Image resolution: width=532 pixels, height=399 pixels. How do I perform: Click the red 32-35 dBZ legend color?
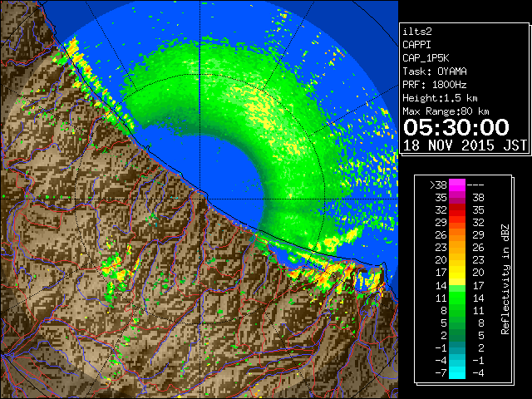pos(457,210)
